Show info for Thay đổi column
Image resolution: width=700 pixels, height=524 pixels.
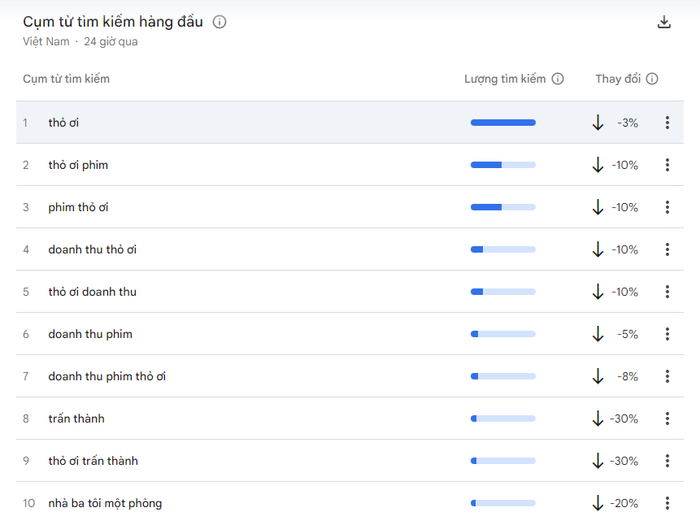click(x=652, y=79)
